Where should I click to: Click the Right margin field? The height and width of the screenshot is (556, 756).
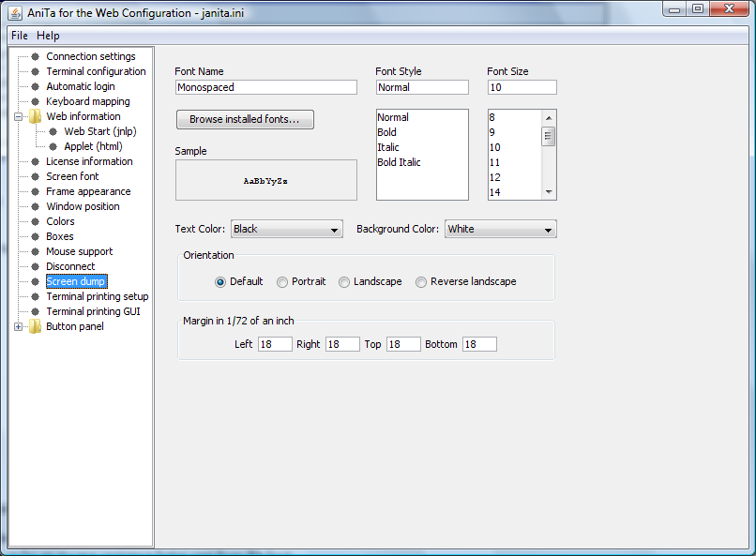342,344
